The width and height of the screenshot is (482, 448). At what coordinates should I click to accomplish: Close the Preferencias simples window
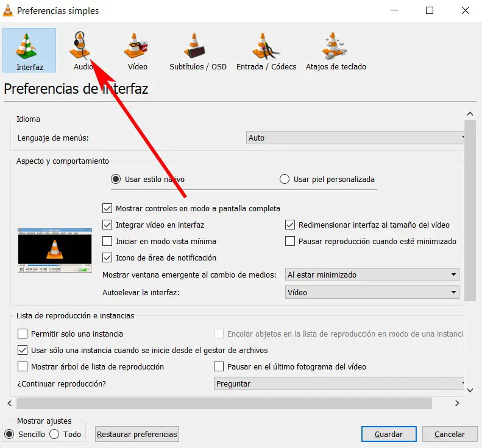[466, 10]
